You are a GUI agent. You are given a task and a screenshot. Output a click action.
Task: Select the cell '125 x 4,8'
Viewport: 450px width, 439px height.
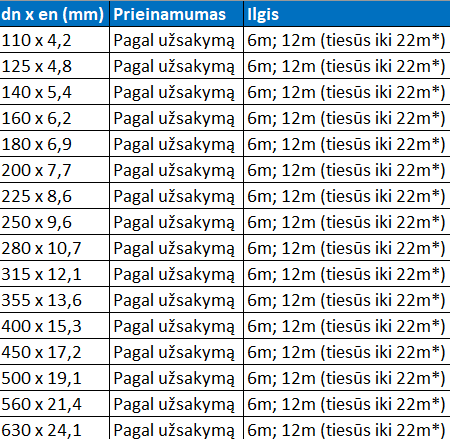tap(54, 66)
